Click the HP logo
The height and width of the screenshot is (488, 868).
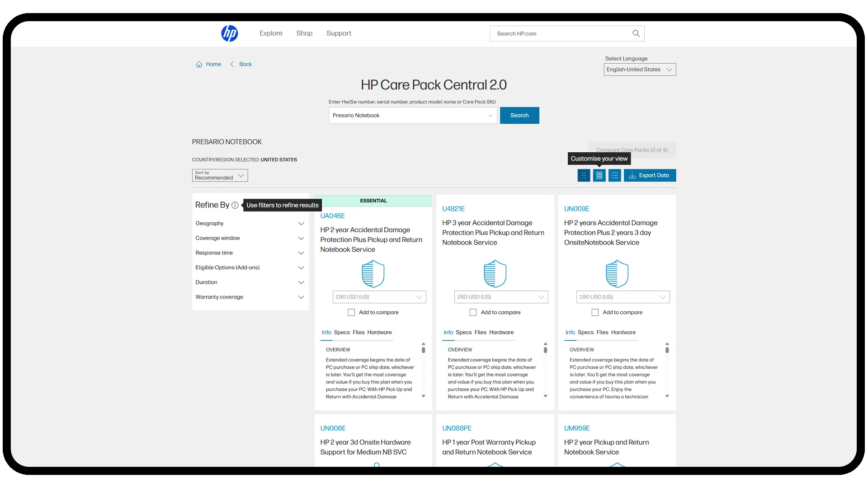tap(230, 33)
